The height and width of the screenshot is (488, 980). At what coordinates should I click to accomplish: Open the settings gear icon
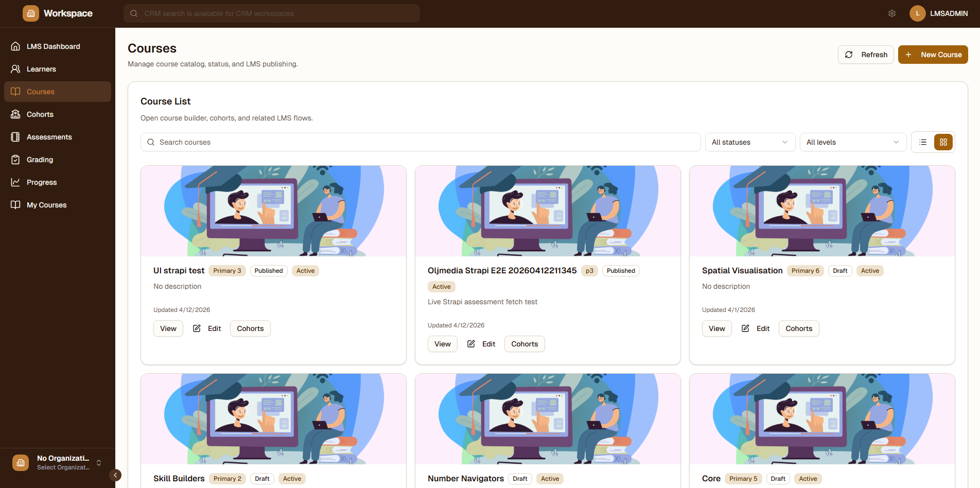[x=892, y=13]
